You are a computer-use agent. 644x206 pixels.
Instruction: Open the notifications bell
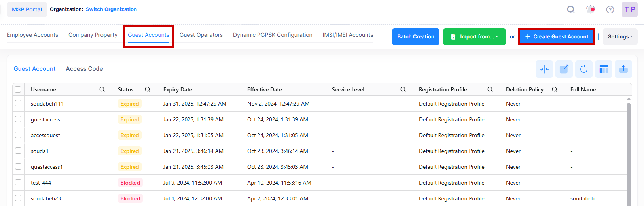590,9
